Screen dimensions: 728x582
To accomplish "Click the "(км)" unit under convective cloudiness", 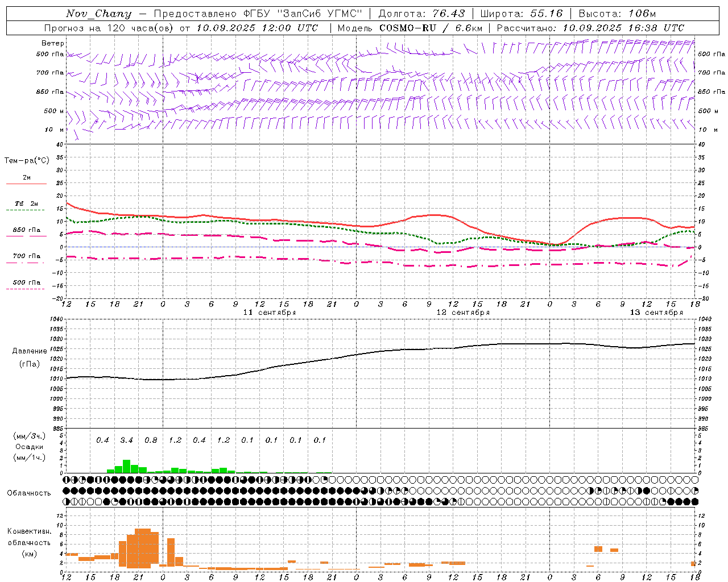I will point(30,554).
